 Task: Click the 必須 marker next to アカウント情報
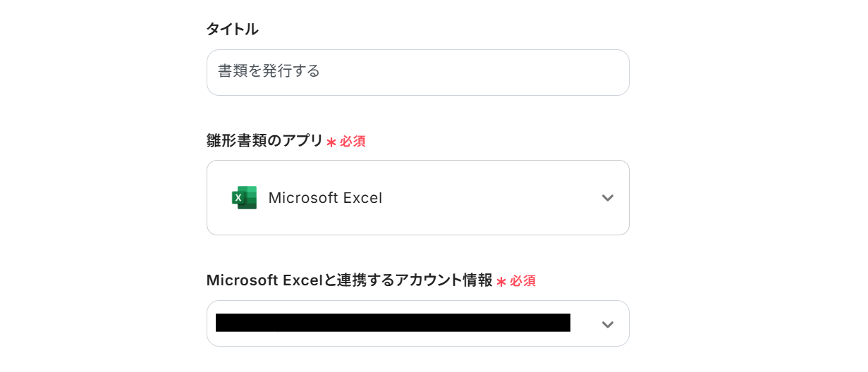(x=522, y=281)
